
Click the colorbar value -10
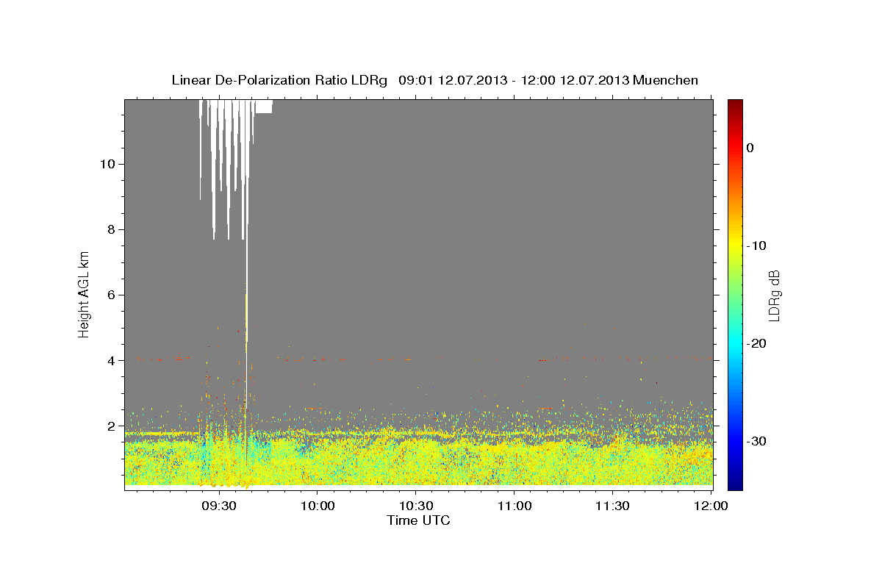tap(757, 245)
